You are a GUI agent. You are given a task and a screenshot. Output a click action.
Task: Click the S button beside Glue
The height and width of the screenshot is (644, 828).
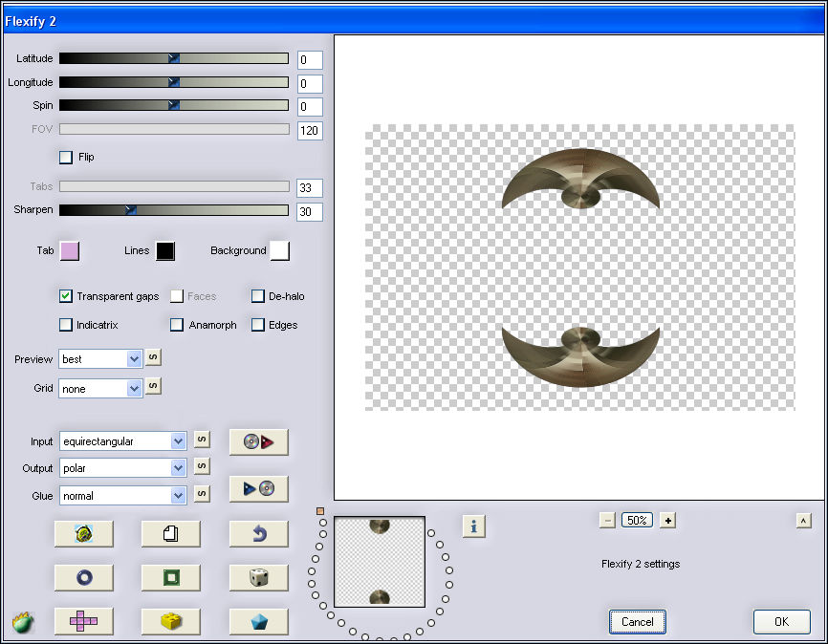(202, 494)
